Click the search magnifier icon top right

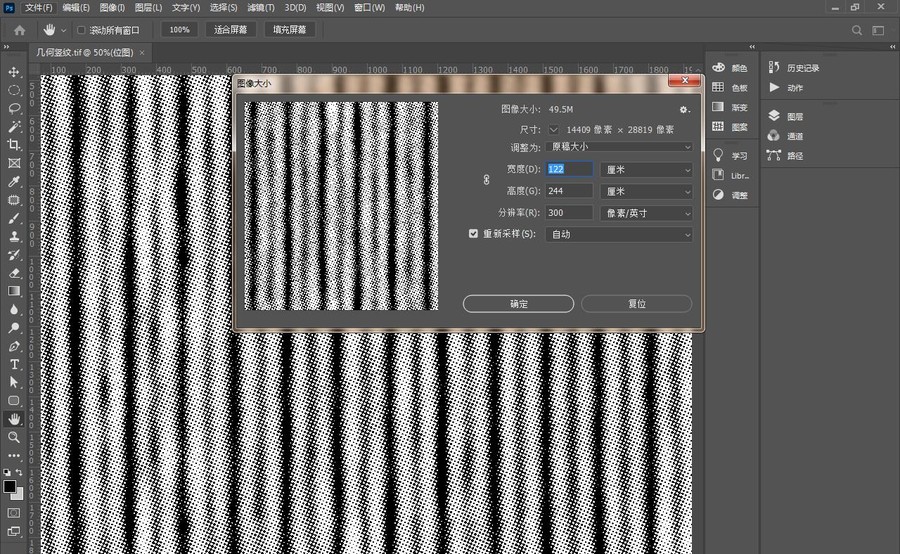[856, 30]
